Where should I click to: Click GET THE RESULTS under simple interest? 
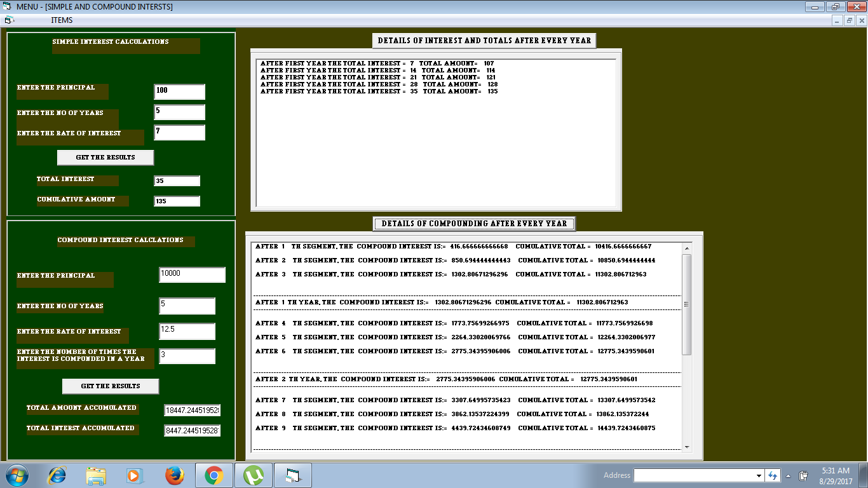[x=105, y=158]
